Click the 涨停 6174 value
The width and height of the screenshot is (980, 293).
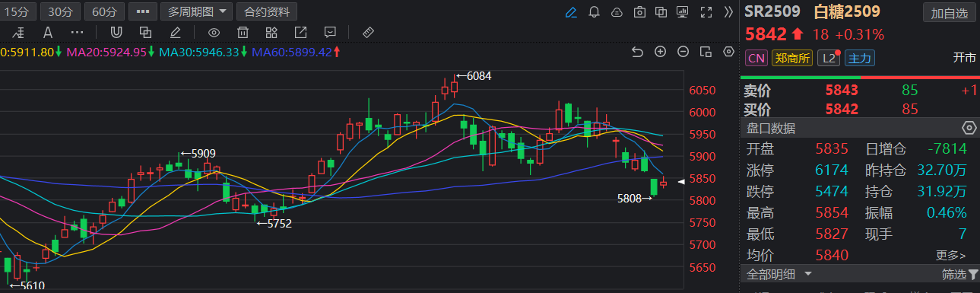833,170
